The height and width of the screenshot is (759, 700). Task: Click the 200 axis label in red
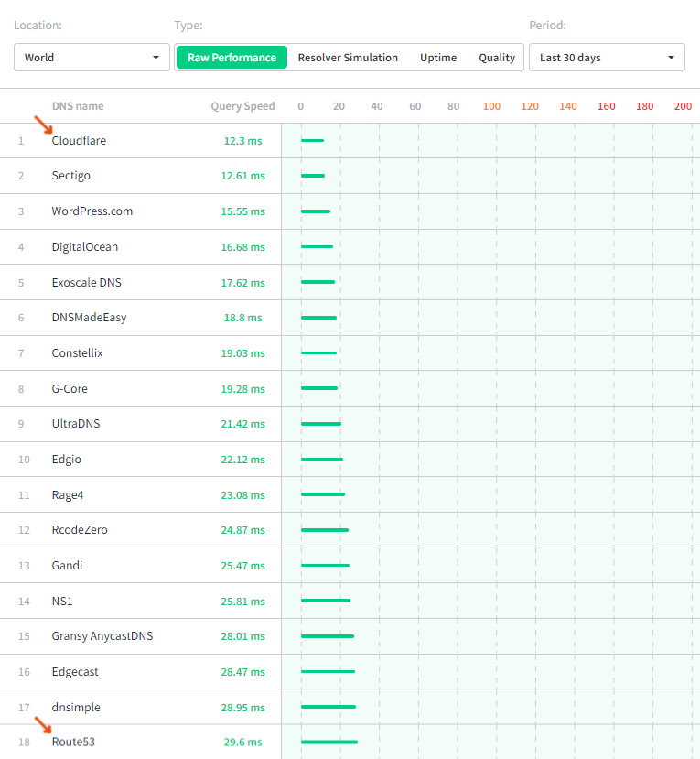pos(683,106)
